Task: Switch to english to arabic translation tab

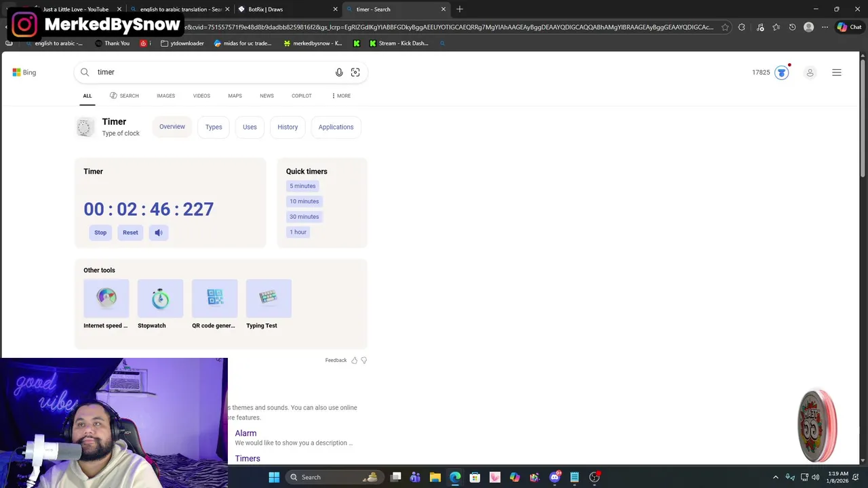Action: tap(180, 9)
